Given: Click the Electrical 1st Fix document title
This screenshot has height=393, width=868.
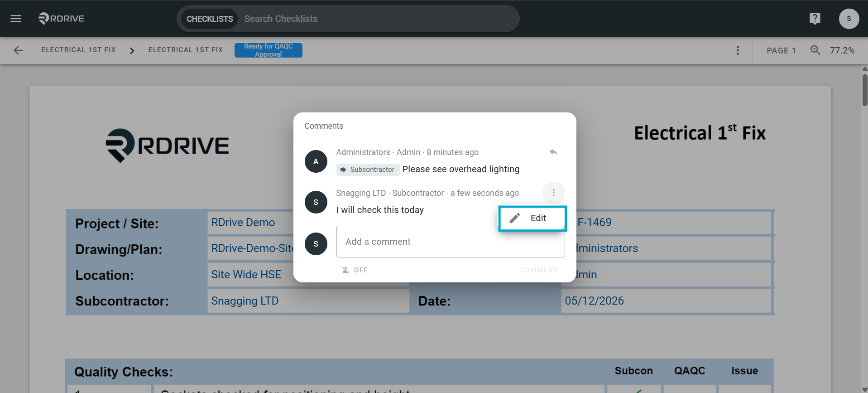Looking at the screenshot, I should 700,133.
